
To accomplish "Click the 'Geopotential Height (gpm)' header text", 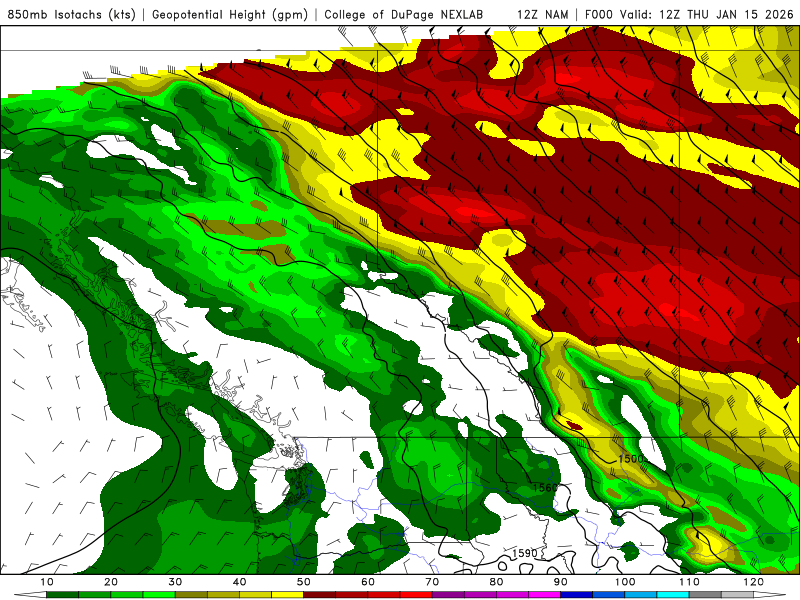I will point(230,14).
